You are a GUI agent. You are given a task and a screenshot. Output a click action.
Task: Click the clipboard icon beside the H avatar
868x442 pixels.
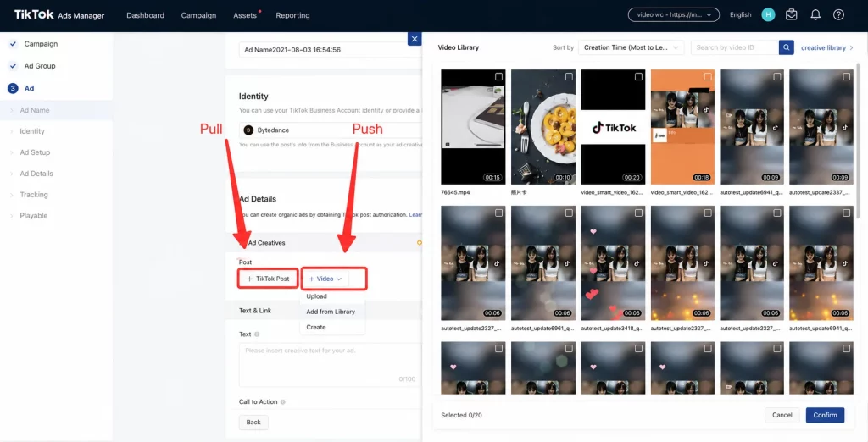point(792,15)
